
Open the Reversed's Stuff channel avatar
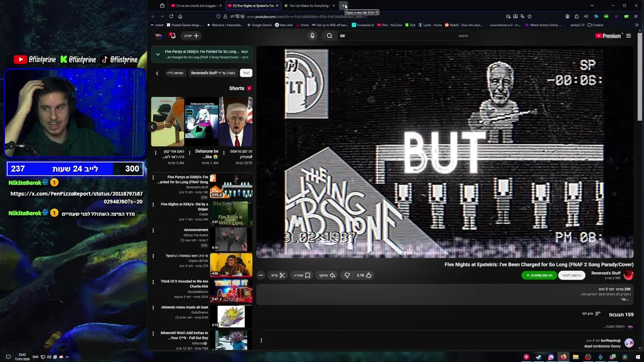click(628, 275)
